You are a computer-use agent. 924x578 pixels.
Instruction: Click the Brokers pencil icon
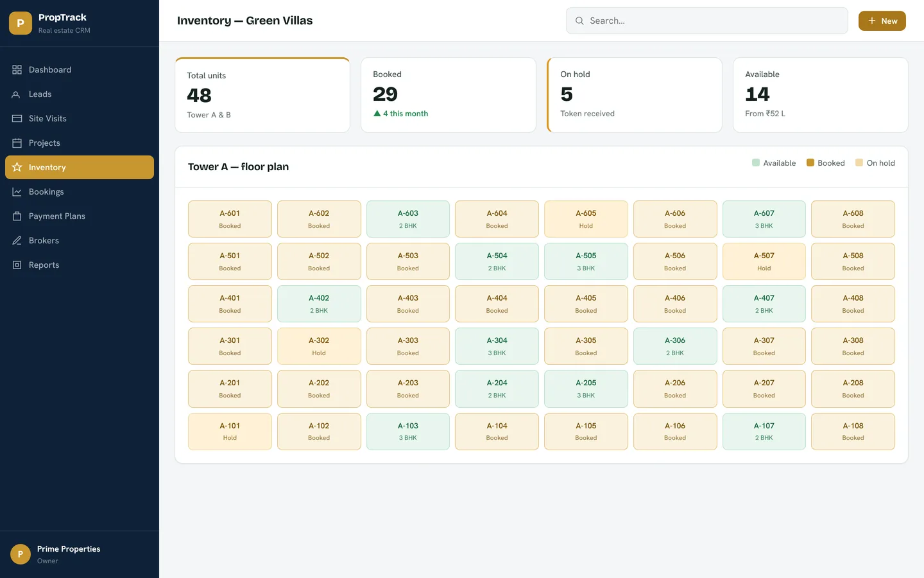click(17, 240)
